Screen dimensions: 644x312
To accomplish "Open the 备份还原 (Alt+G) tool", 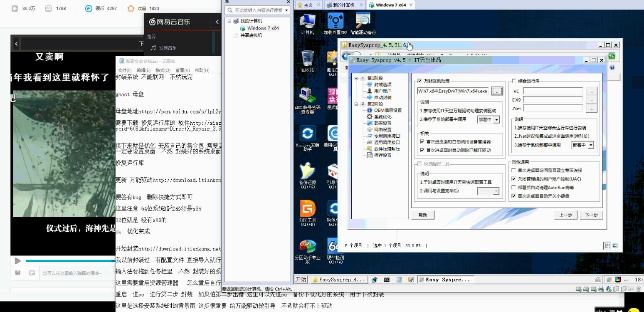I will click(x=307, y=172).
